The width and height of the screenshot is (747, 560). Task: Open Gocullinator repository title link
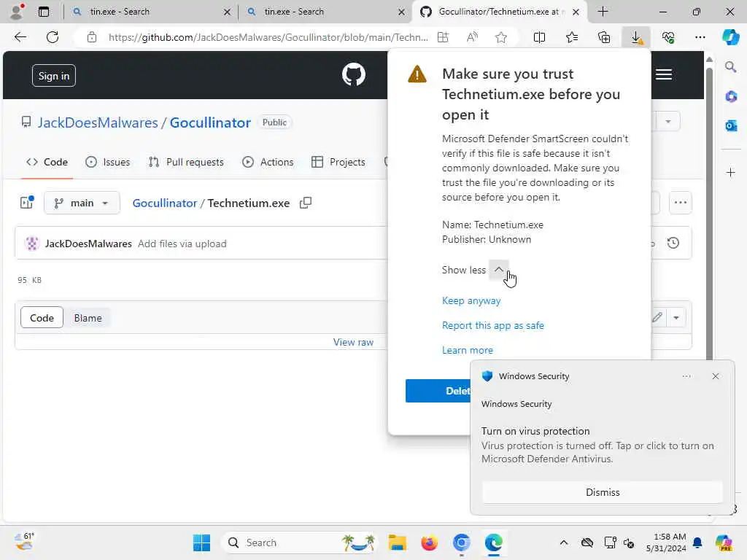[210, 122]
